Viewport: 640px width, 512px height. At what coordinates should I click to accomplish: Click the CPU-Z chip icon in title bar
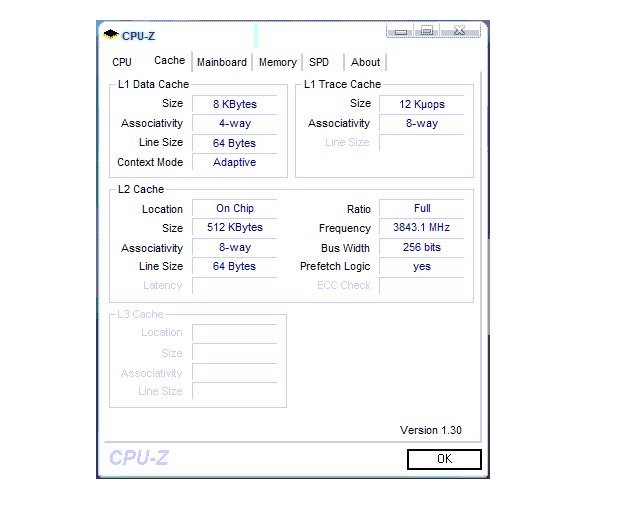[110, 35]
